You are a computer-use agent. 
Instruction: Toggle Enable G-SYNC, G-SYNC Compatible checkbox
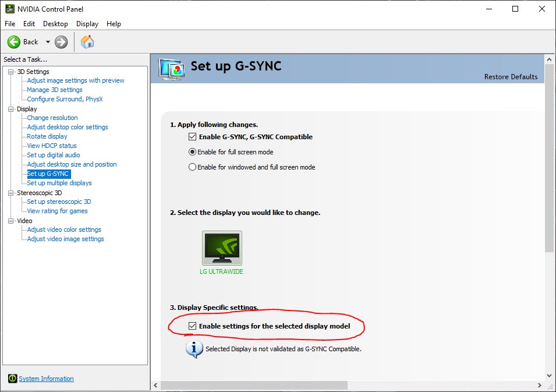192,136
